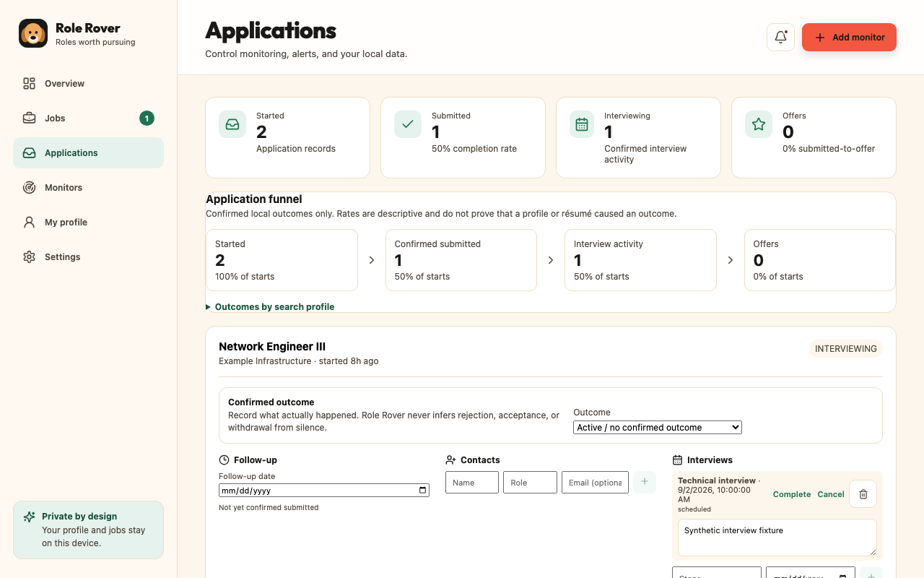The height and width of the screenshot is (578, 924).
Task: Click the INTERVIEWING status badge
Action: click(x=846, y=349)
